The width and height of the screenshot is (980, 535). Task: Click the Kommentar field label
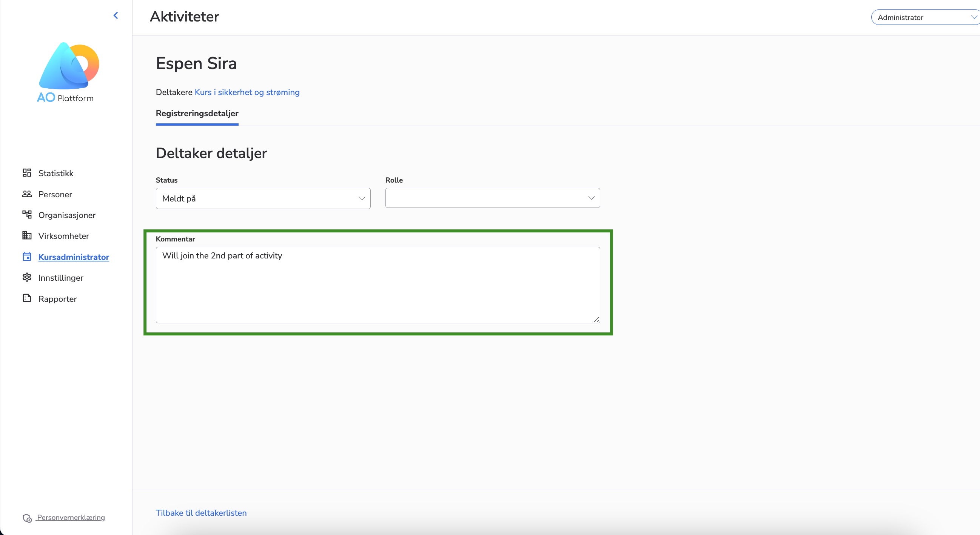(176, 239)
